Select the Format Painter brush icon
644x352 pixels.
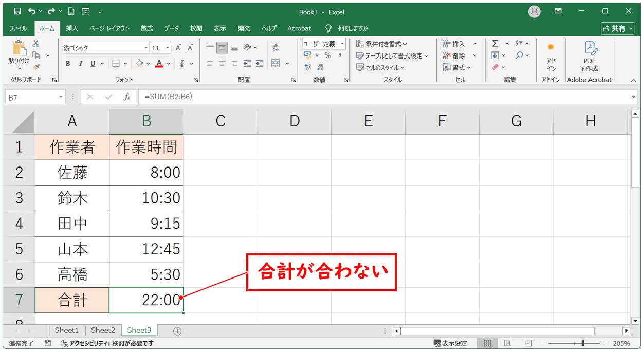pos(36,66)
